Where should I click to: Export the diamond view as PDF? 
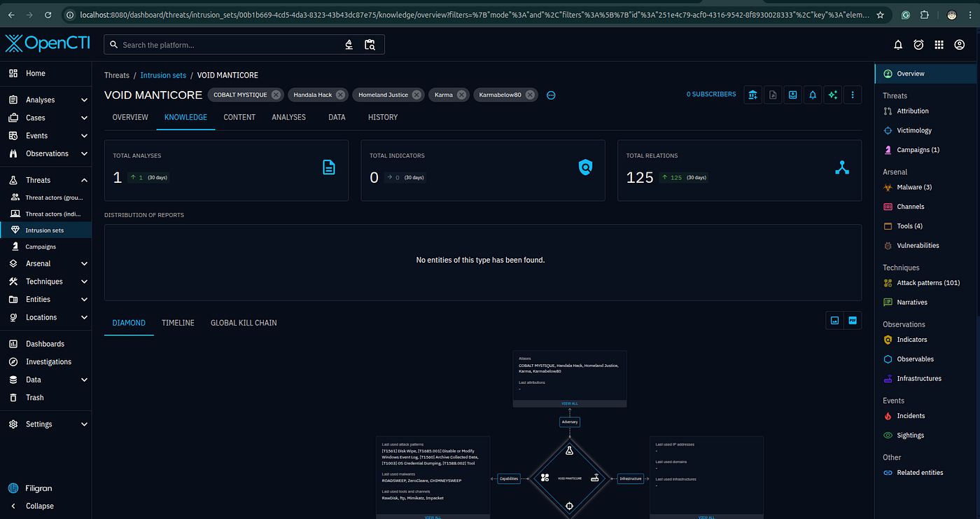(853, 320)
